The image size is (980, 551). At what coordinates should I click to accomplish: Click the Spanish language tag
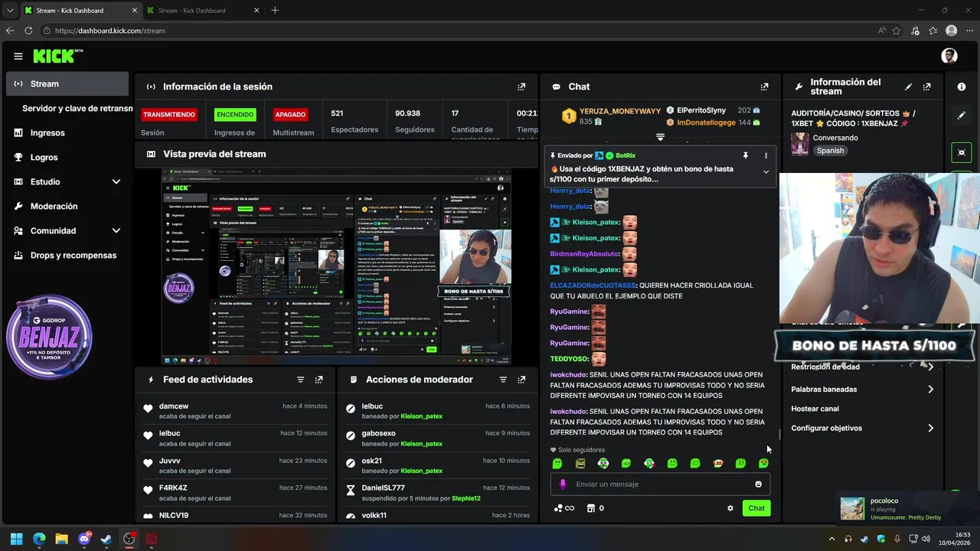830,151
